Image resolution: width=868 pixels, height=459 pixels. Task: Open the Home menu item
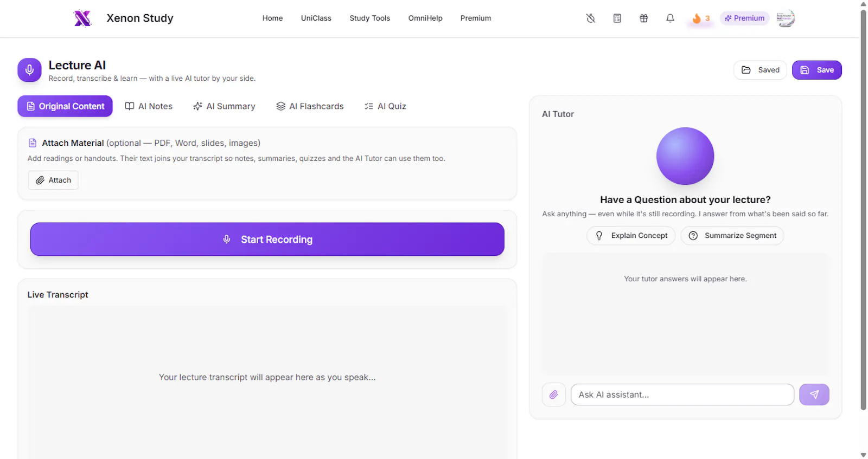click(x=272, y=18)
